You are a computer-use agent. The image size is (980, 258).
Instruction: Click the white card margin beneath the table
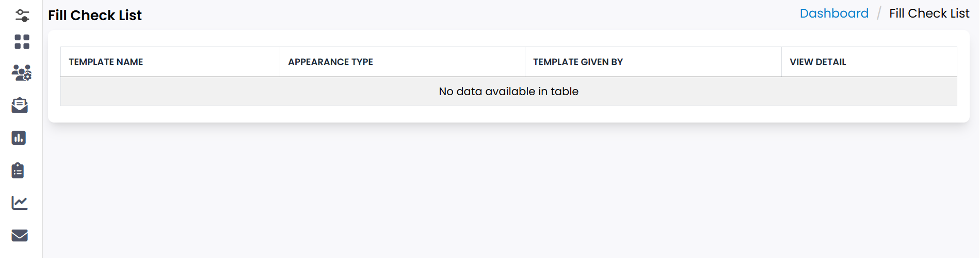tap(508, 114)
